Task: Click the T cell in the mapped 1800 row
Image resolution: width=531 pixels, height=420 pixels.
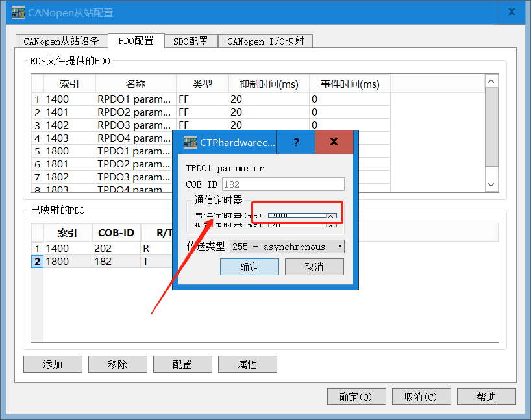Action: [156, 262]
